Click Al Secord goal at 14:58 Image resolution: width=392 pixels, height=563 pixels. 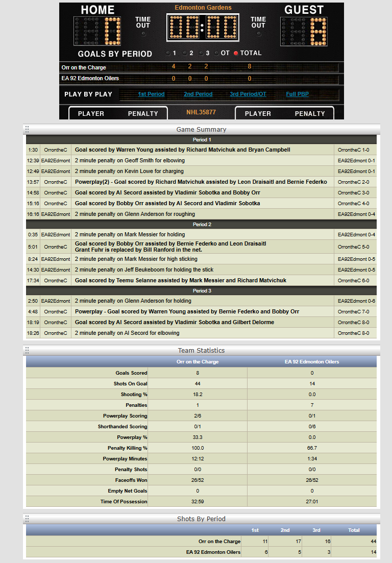tap(202, 192)
